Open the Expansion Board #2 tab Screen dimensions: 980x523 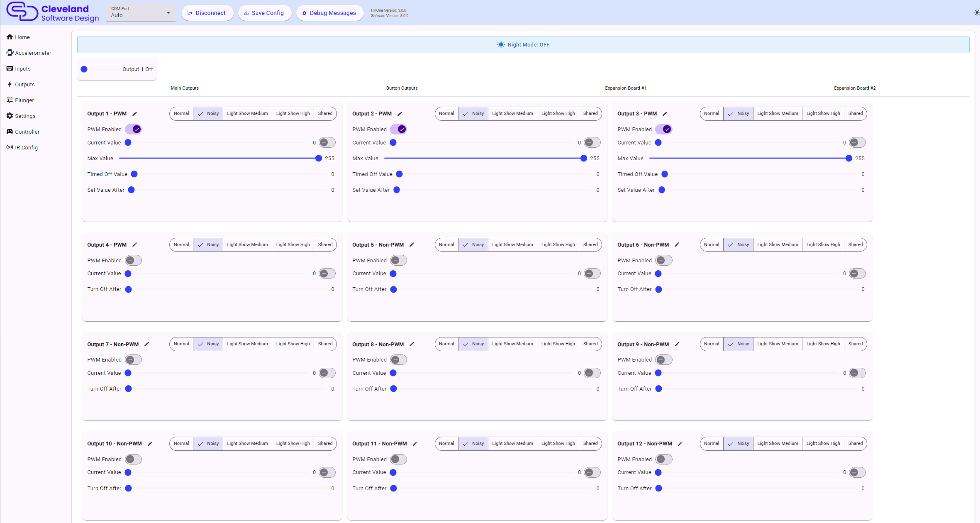855,88
